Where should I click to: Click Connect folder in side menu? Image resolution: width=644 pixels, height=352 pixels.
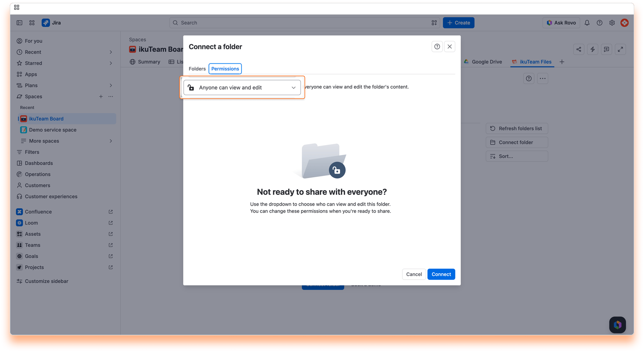pyautogui.click(x=517, y=142)
